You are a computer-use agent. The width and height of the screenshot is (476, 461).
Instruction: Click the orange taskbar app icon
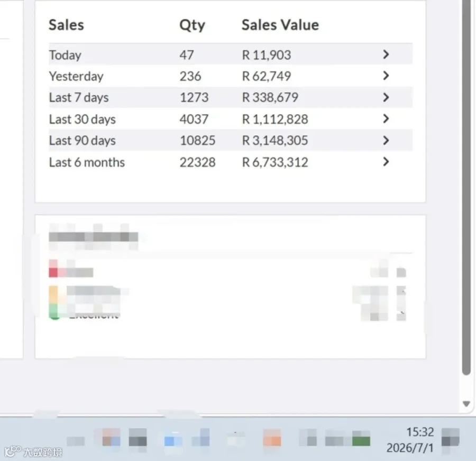click(x=272, y=438)
